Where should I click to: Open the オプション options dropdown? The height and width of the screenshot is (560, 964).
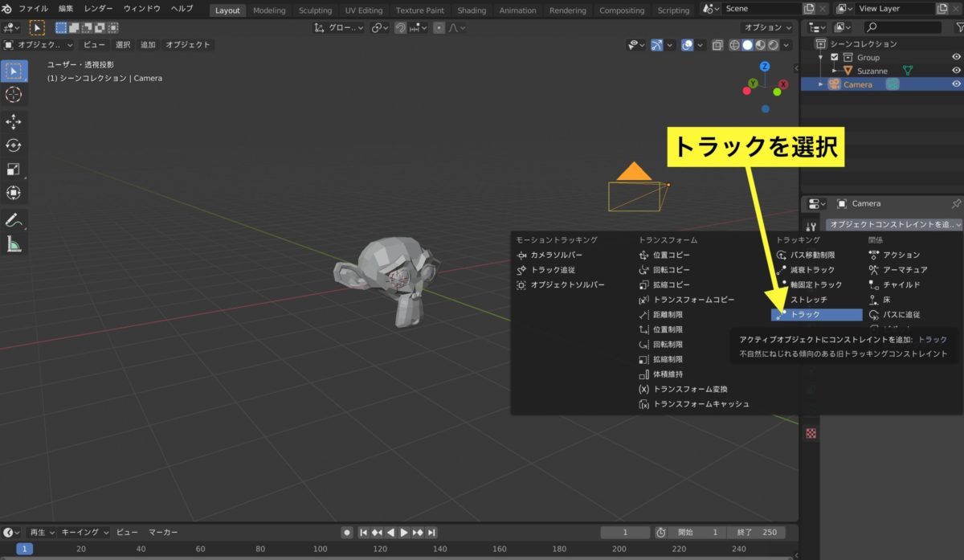tap(767, 27)
